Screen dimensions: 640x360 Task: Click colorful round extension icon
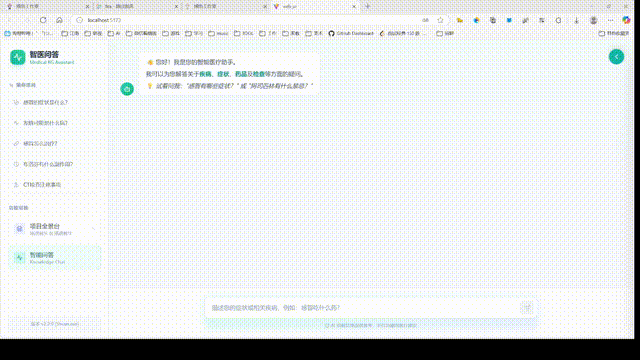(476, 20)
